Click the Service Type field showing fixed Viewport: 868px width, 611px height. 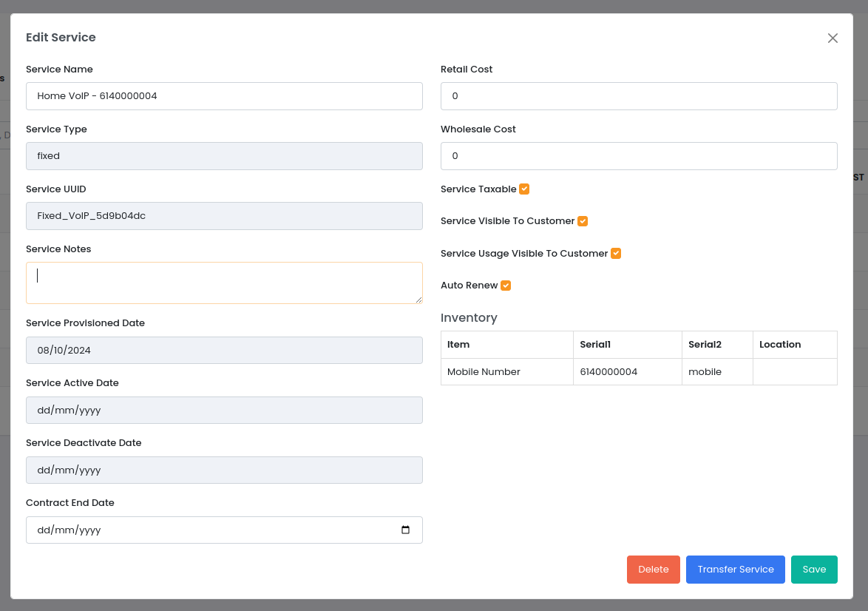click(x=224, y=155)
